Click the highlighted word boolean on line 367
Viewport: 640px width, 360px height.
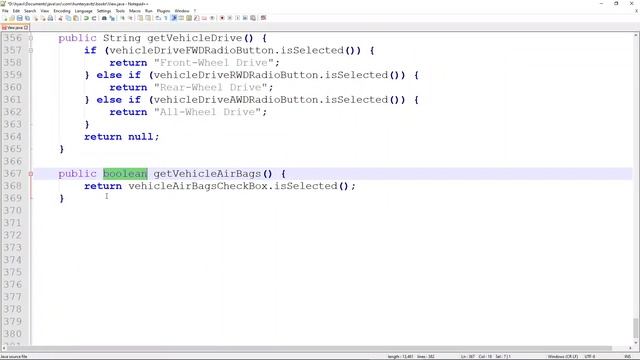point(125,174)
